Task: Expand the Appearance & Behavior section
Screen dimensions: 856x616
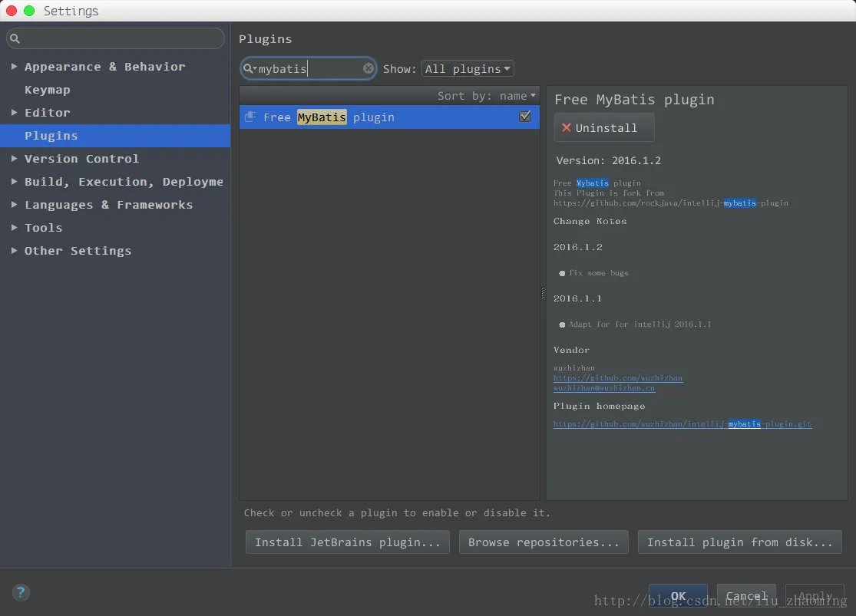Action: point(15,67)
